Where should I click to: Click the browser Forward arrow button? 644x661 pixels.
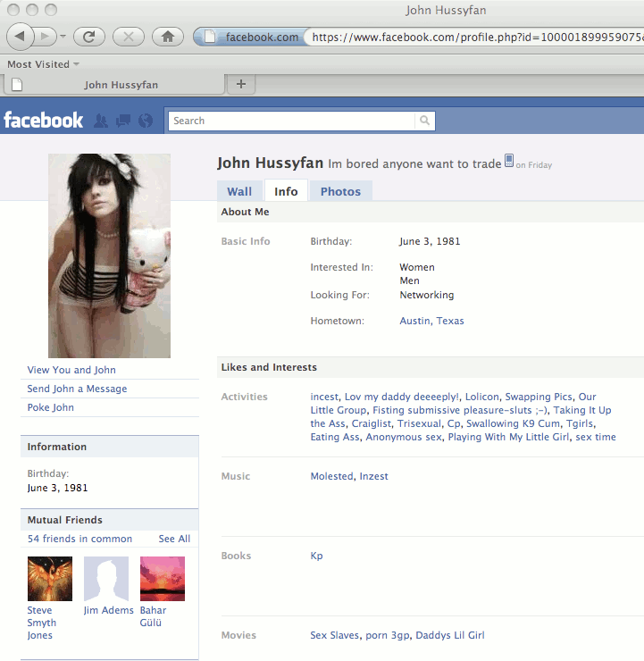(x=46, y=37)
